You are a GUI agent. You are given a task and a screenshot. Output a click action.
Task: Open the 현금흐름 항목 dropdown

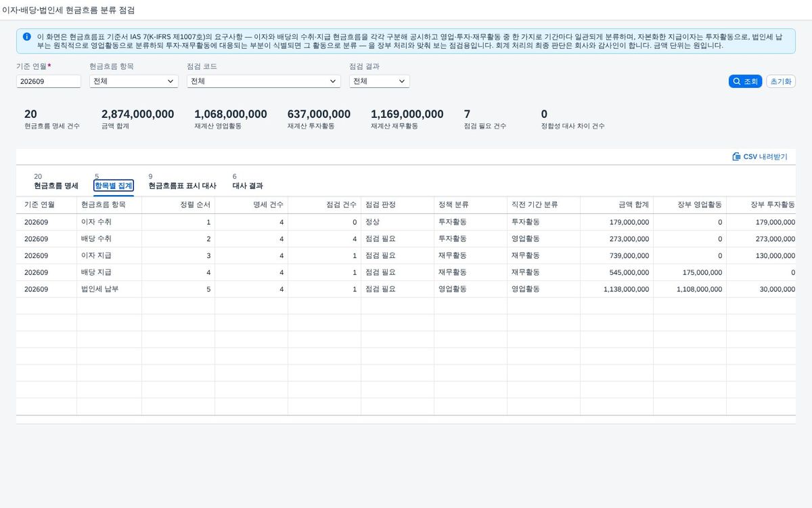pos(134,81)
